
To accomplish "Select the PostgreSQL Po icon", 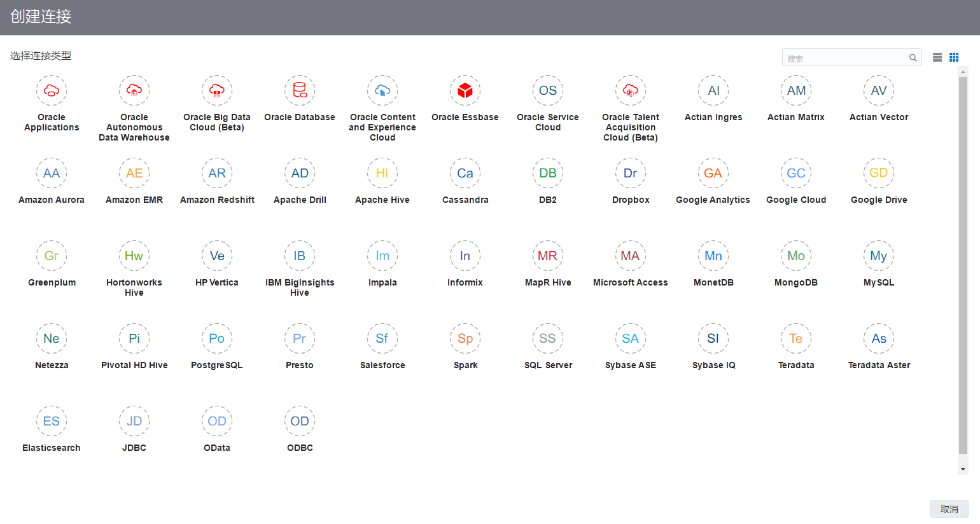I will 217,338.
